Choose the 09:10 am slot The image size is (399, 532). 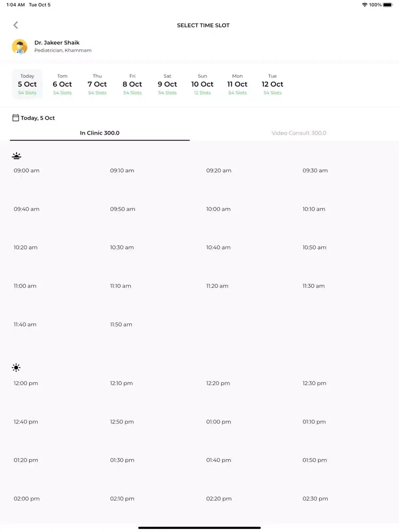click(122, 171)
